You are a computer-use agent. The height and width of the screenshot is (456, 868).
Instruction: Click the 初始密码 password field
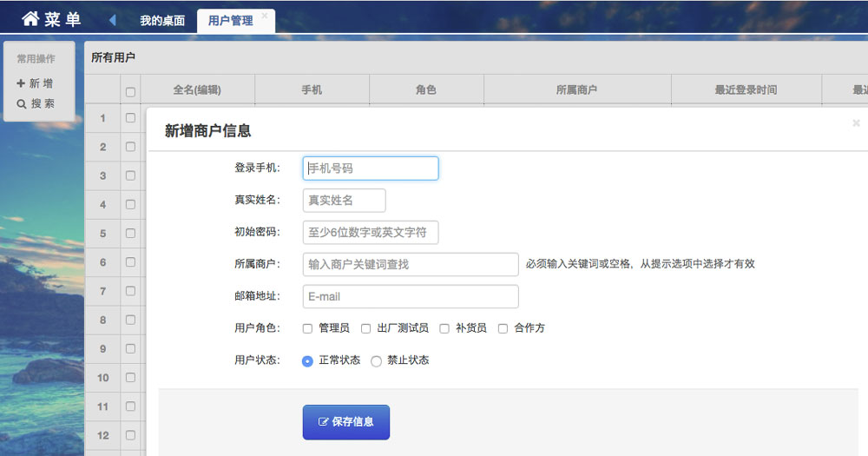(371, 233)
